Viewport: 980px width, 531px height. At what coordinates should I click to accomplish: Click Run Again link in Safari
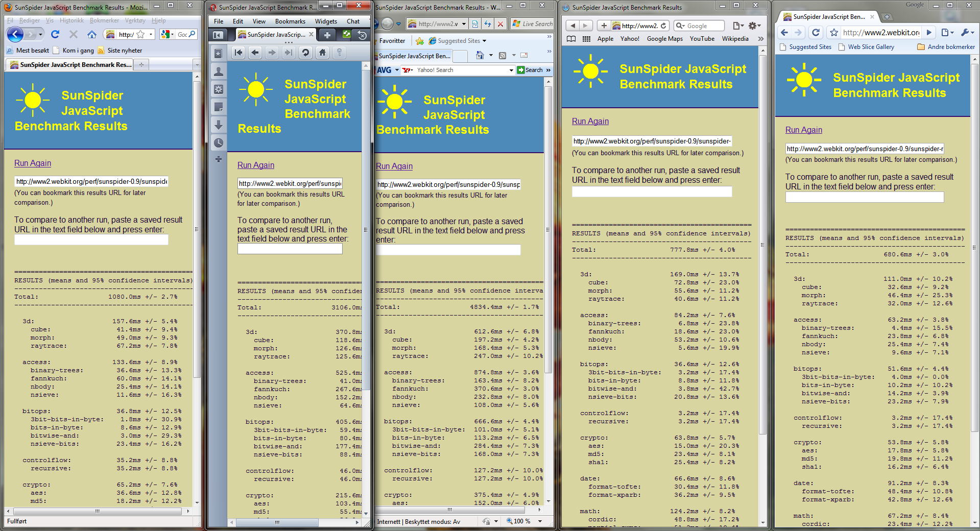590,122
